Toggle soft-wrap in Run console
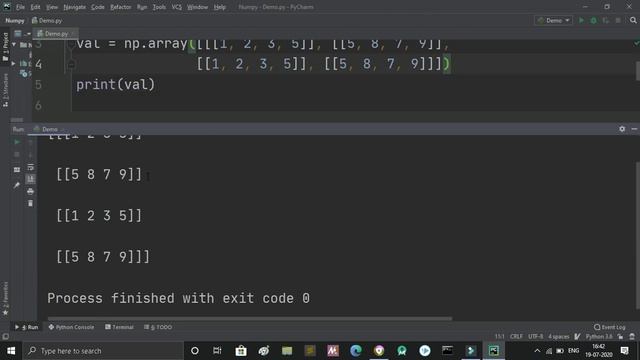Screen dimensions: 640x360 (30, 167)
